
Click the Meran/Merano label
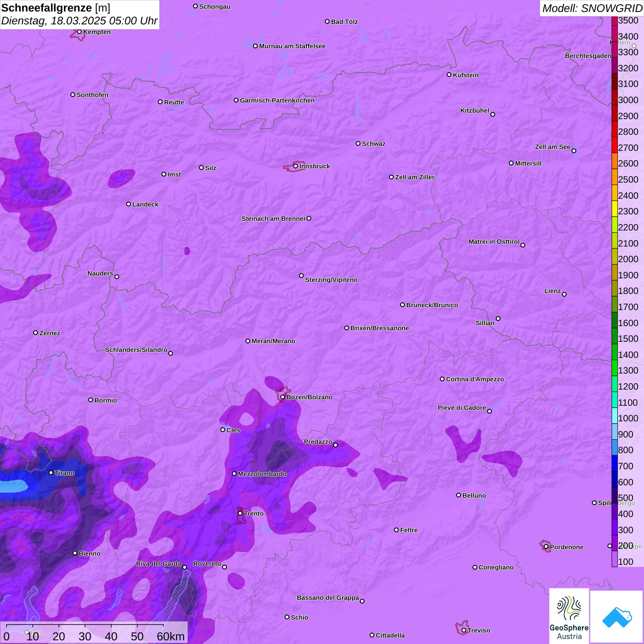pyautogui.click(x=273, y=341)
